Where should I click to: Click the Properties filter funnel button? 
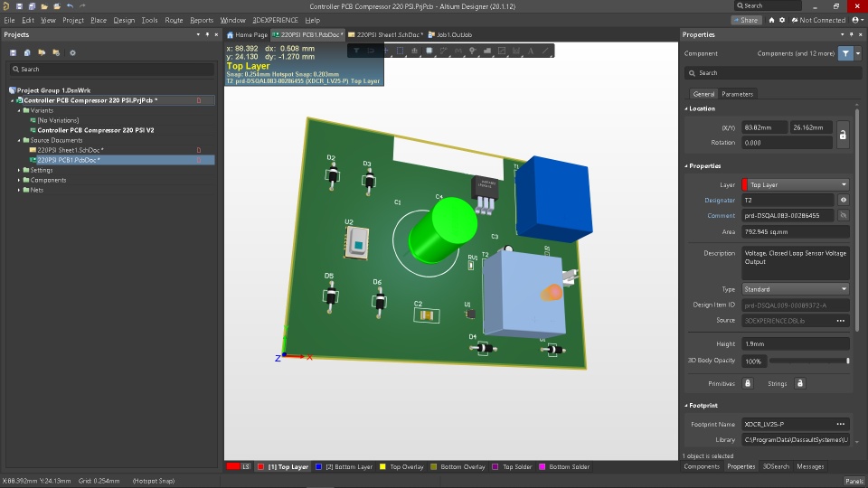click(845, 53)
